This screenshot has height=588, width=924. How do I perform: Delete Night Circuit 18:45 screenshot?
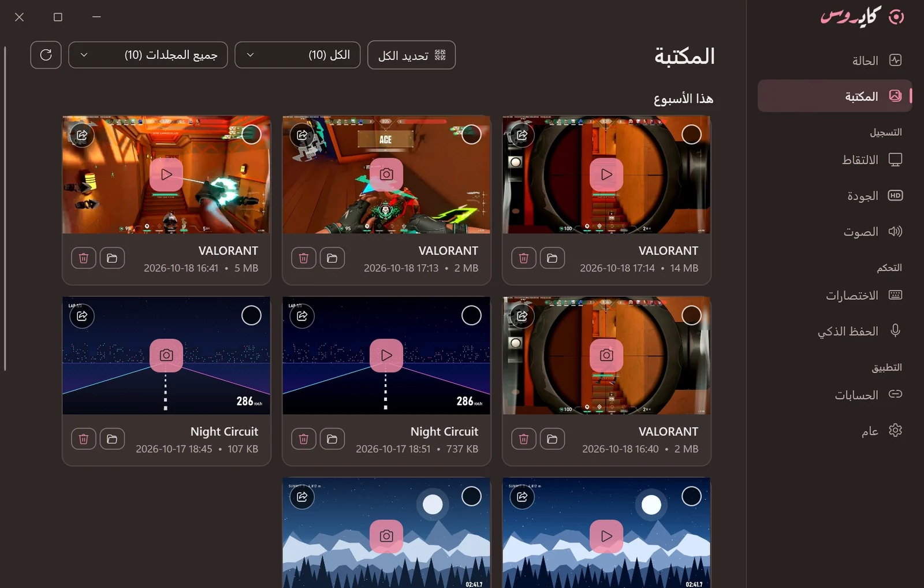point(84,439)
